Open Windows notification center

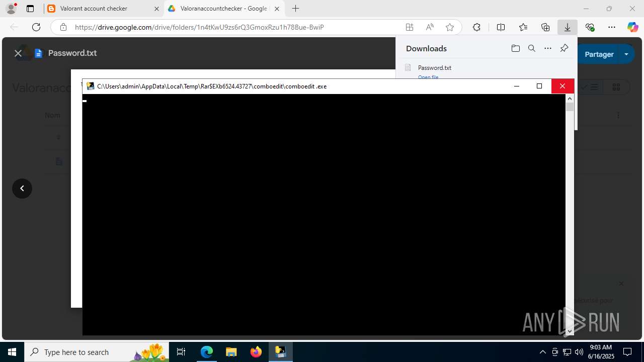[628, 352]
